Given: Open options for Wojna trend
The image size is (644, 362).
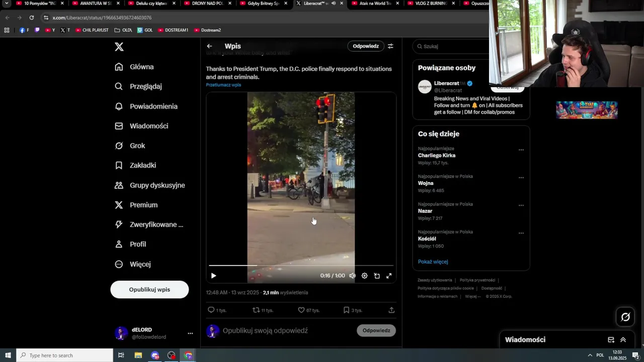Looking at the screenshot, I should [x=521, y=177].
